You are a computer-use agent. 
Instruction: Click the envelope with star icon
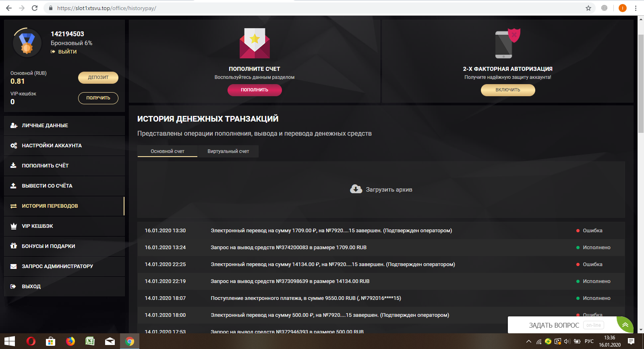[255, 43]
